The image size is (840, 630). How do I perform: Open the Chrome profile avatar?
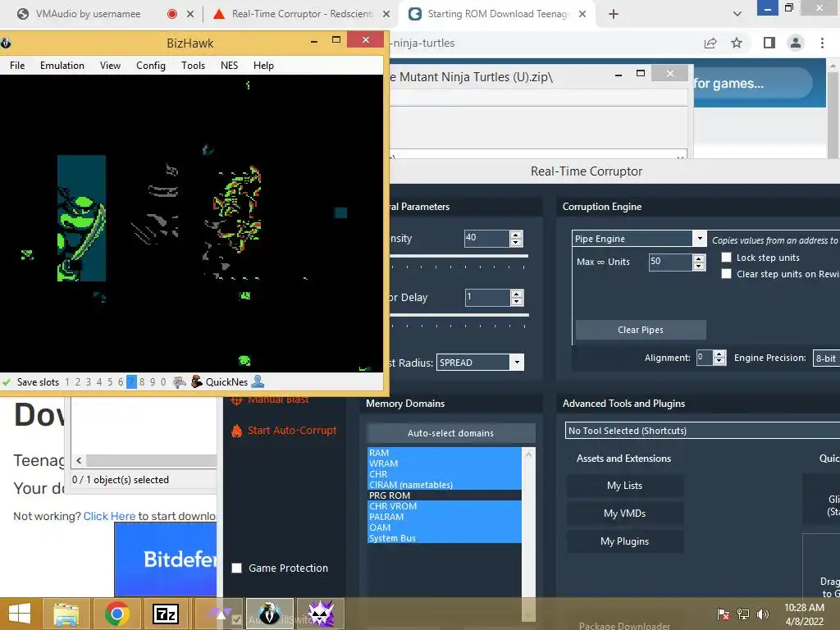(796, 43)
